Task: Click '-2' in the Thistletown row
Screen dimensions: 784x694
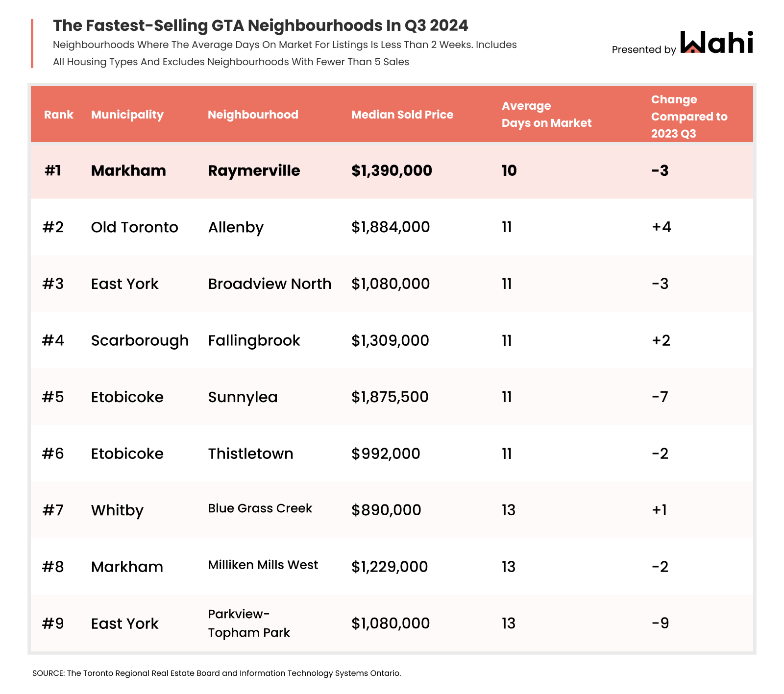Action: (660, 454)
